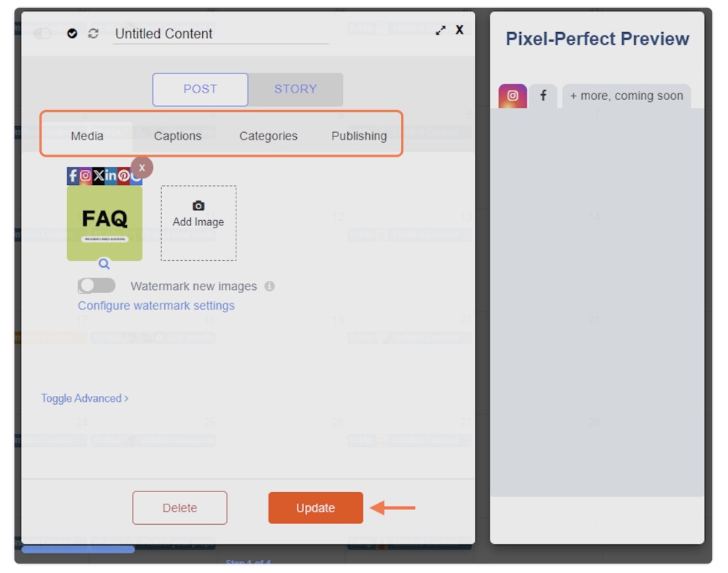Screen dimensions: 728x573
Task: Switch content type to STORY
Action: [295, 89]
